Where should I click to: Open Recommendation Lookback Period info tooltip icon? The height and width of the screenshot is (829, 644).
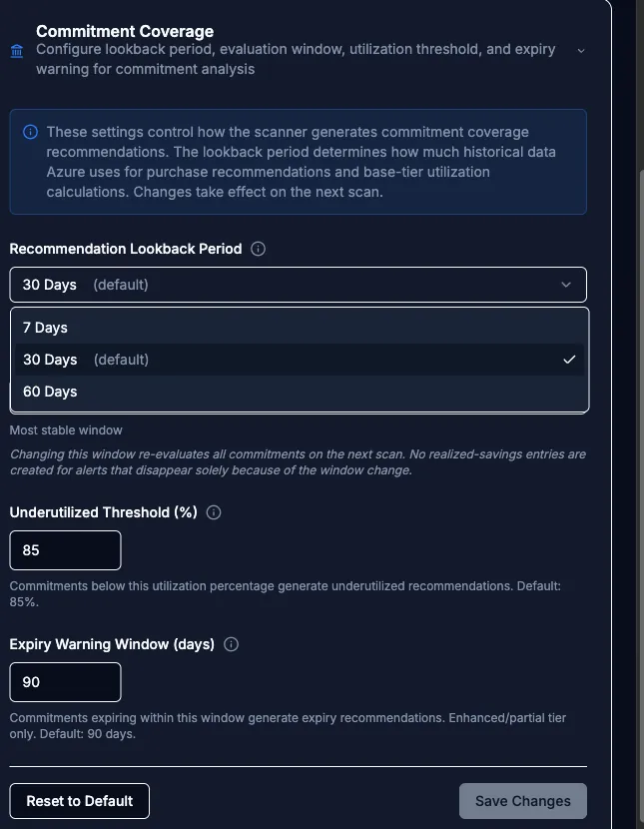[x=258, y=249]
